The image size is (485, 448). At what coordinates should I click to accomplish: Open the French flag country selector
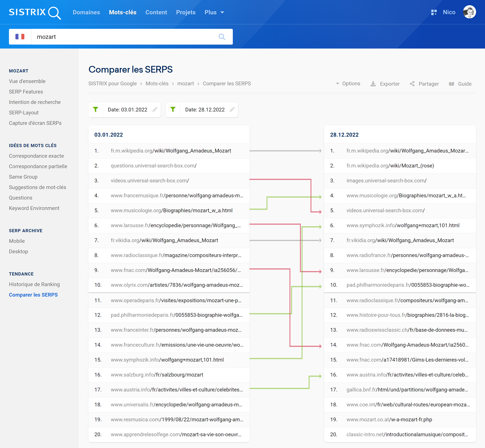point(20,37)
